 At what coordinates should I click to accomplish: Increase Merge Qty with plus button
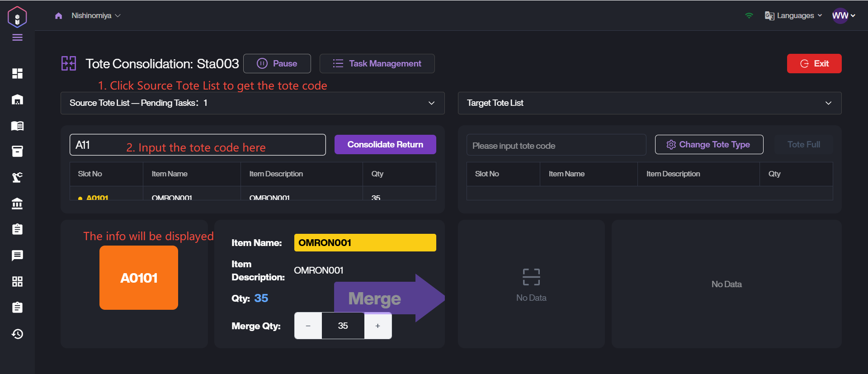pos(377,326)
